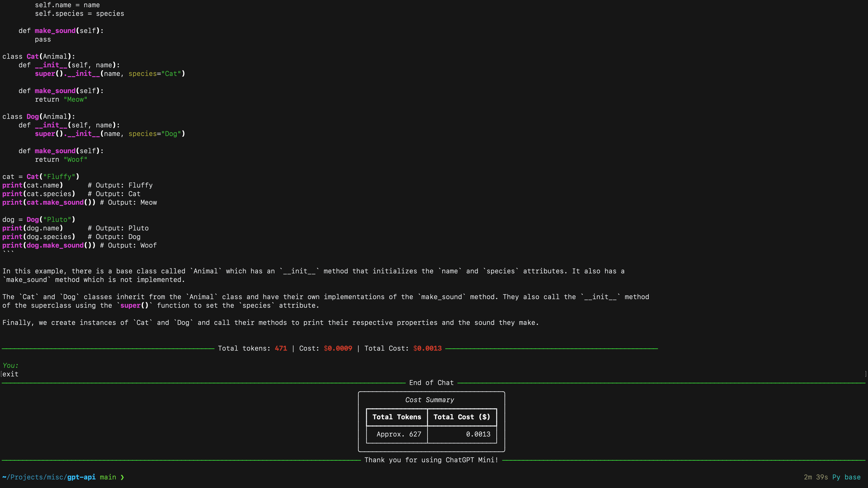Click 'print(cat.species)' code

click(x=39, y=194)
